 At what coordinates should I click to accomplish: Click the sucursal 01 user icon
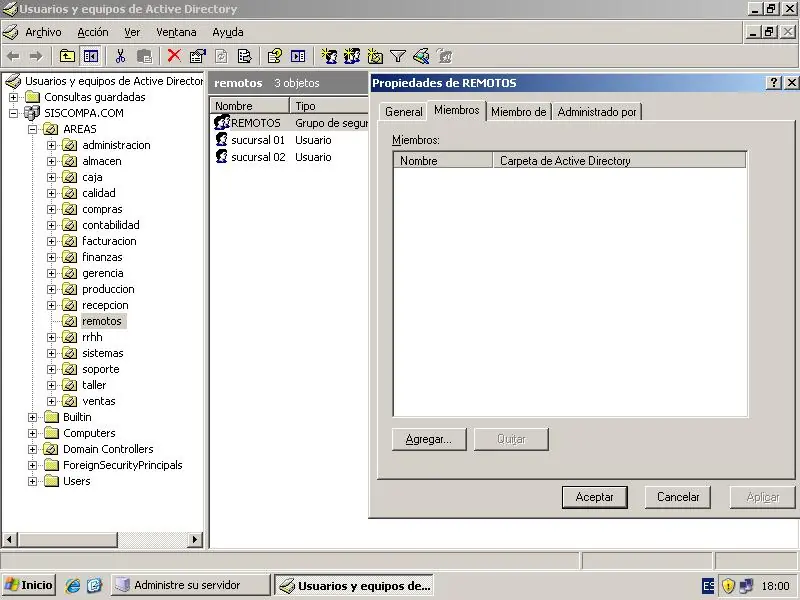221,139
